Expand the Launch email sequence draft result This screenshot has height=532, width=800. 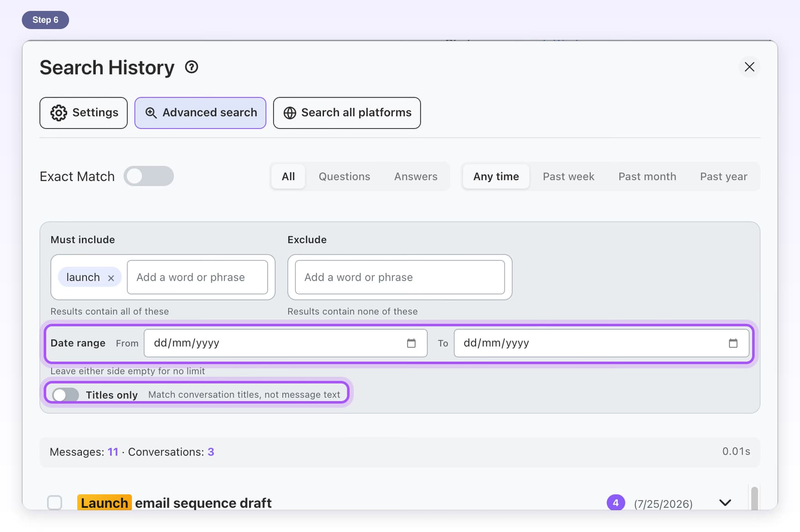725,502
